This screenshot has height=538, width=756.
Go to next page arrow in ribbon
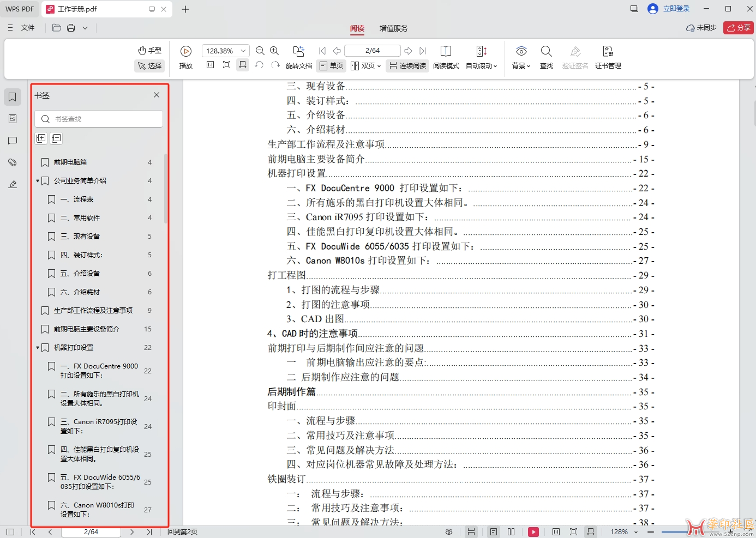tap(408, 51)
